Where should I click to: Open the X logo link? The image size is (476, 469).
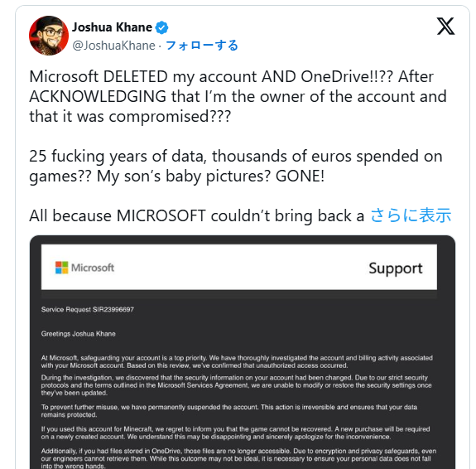tap(445, 27)
